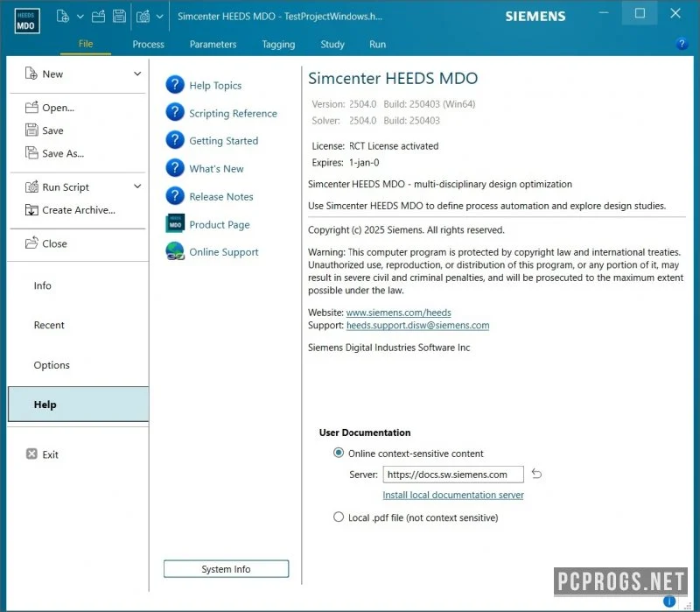Click the Release Notes question icon
700x612 pixels.
[x=175, y=196]
